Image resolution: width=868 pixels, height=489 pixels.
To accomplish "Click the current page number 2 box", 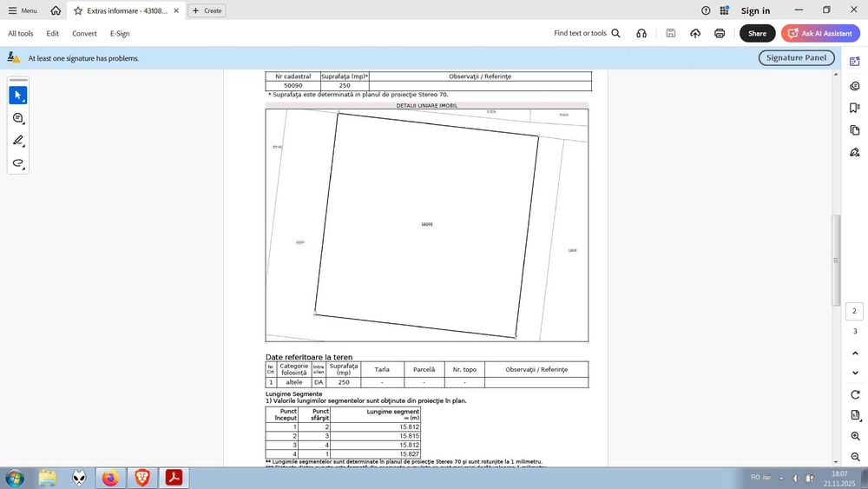I will click(x=854, y=311).
